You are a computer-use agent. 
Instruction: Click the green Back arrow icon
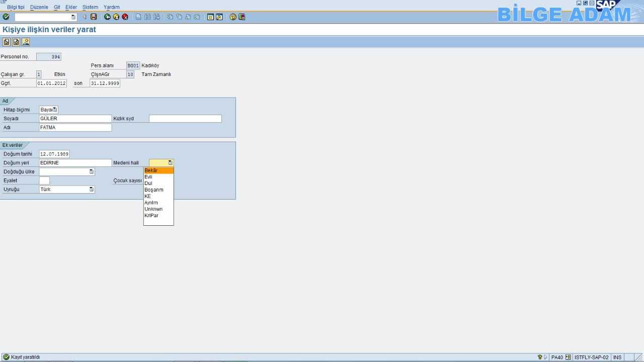click(107, 17)
